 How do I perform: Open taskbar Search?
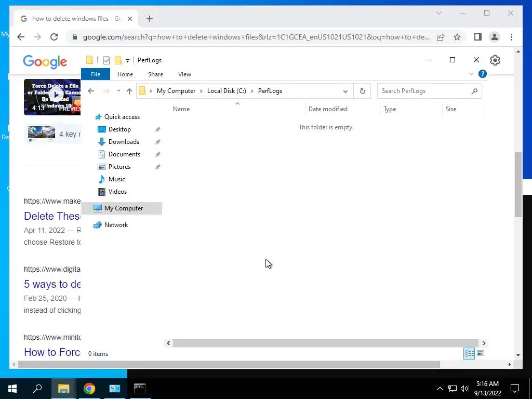click(37, 389)
